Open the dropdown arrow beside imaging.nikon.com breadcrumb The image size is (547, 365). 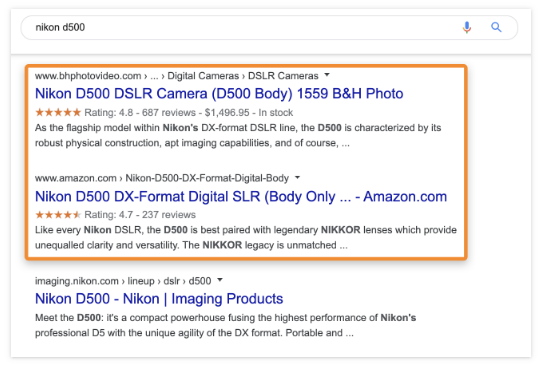[220, 280]
